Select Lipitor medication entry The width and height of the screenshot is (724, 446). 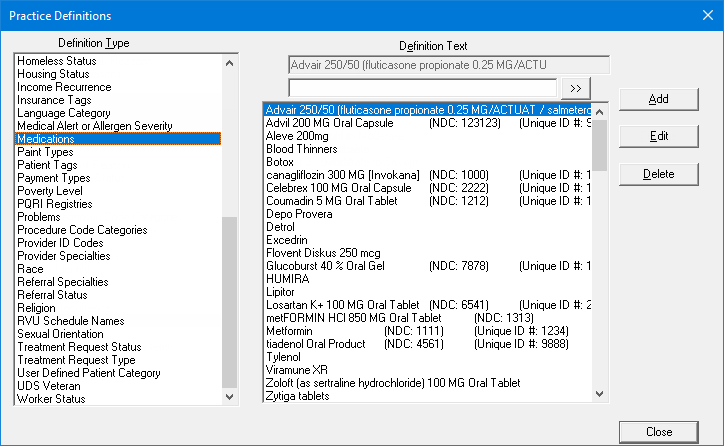428,292
